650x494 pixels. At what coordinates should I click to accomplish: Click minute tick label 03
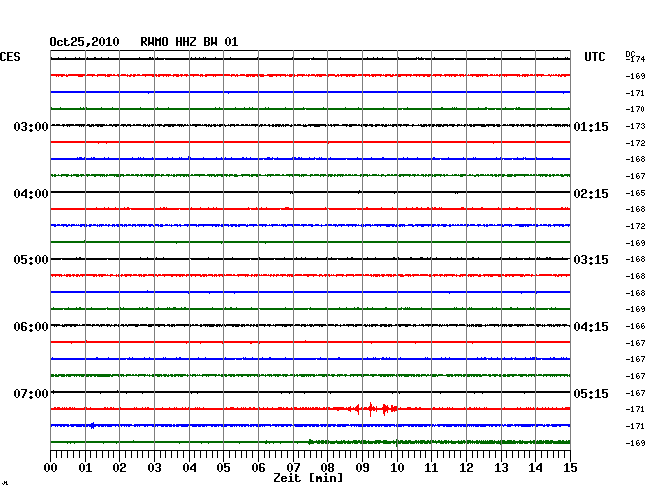(x=155, y=468)
